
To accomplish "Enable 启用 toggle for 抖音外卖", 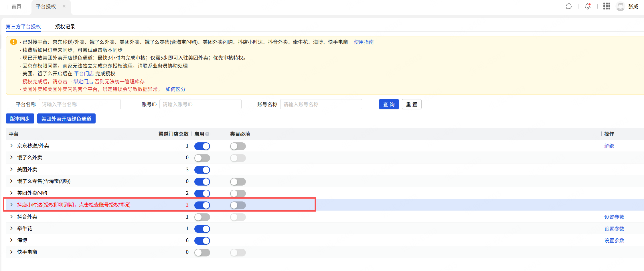I will 202,217.
